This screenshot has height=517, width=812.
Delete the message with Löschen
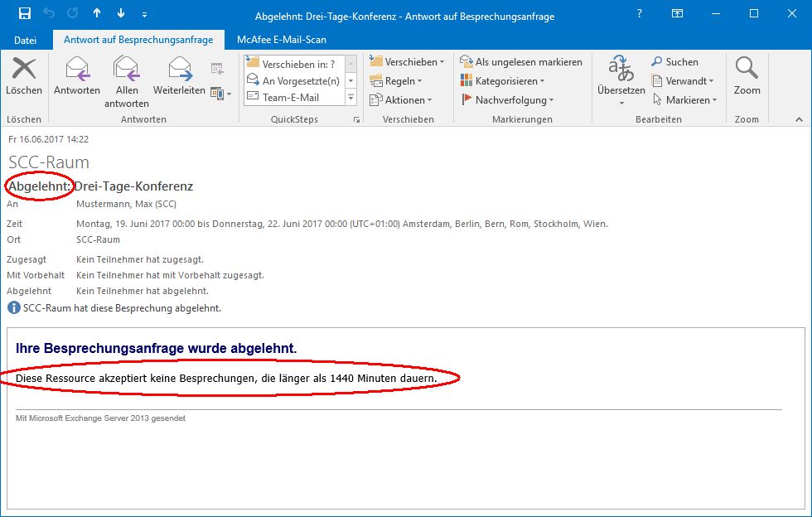(24, 76)
